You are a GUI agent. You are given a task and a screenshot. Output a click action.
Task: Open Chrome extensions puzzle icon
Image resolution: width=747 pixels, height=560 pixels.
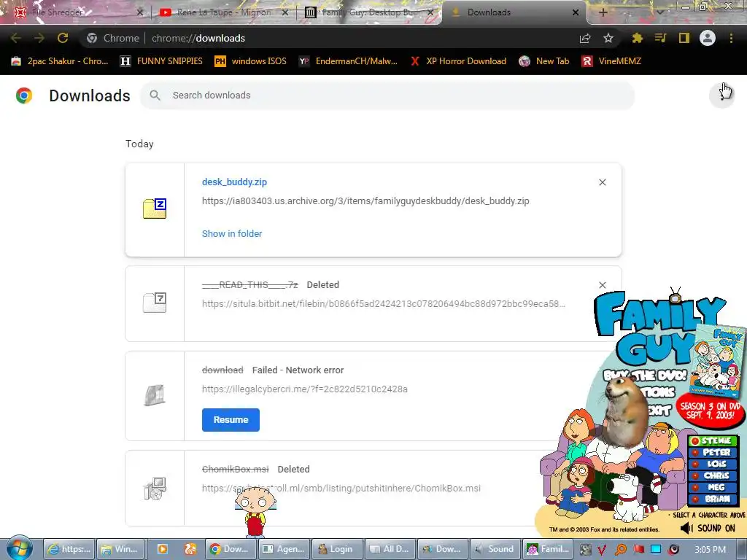(637, 38)
